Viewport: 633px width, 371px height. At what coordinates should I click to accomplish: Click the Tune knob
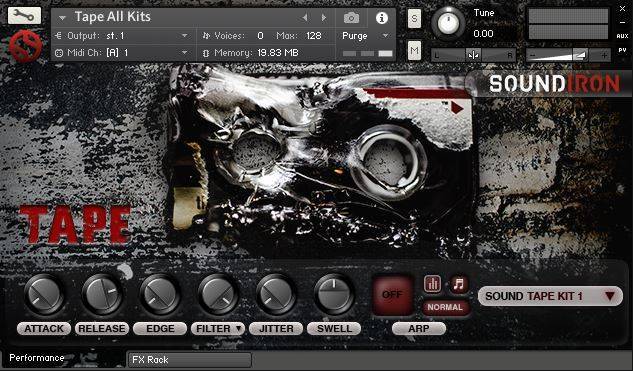click(448, 24)
